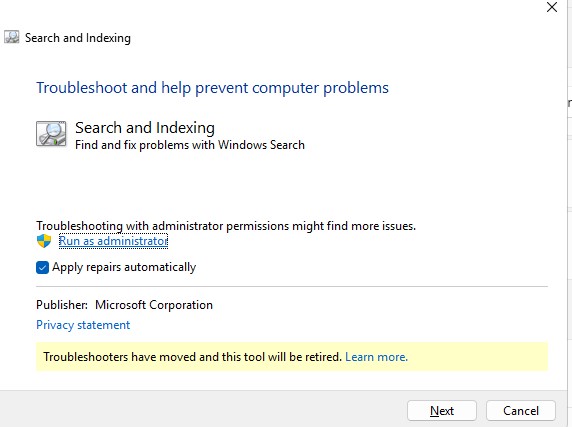Uncheck Apply repairs automatically checkbox

[42, 267]
